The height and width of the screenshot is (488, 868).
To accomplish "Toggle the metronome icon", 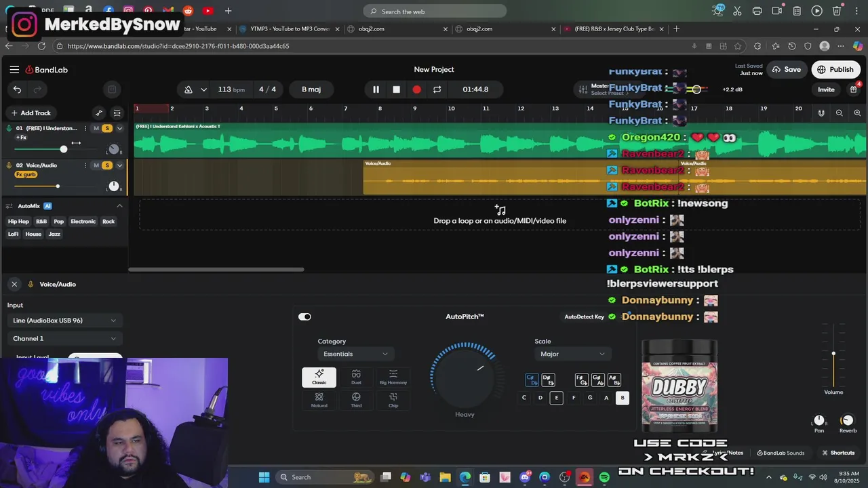I will [x=189, y=89].
